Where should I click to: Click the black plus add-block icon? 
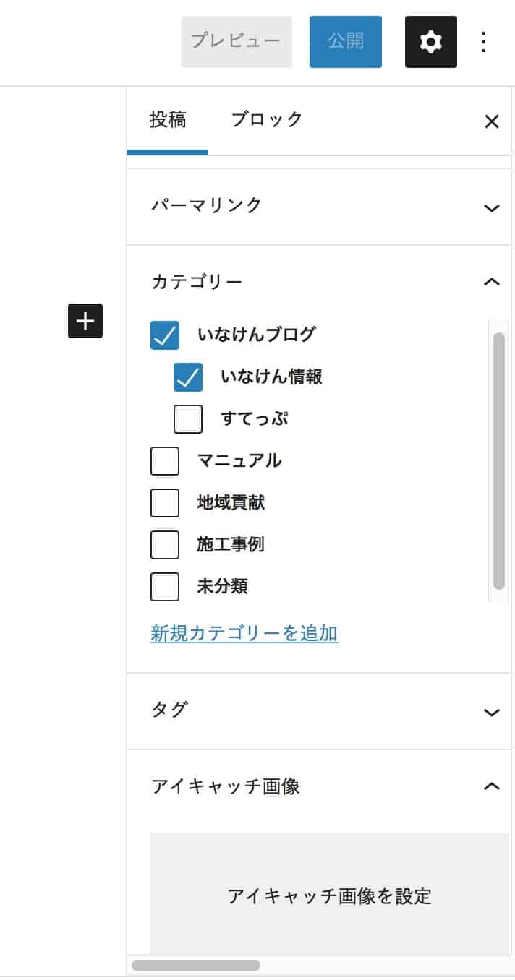[x=85, y=321]
